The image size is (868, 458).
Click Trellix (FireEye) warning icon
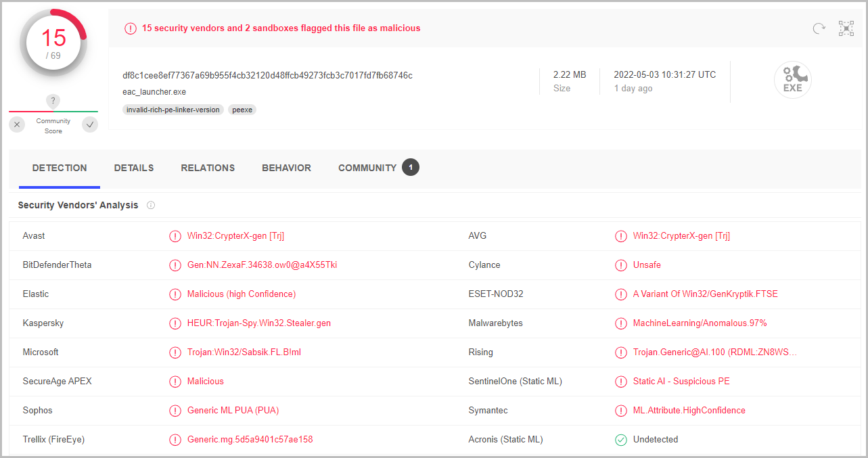pyautogui.click(x=175, y=440)
